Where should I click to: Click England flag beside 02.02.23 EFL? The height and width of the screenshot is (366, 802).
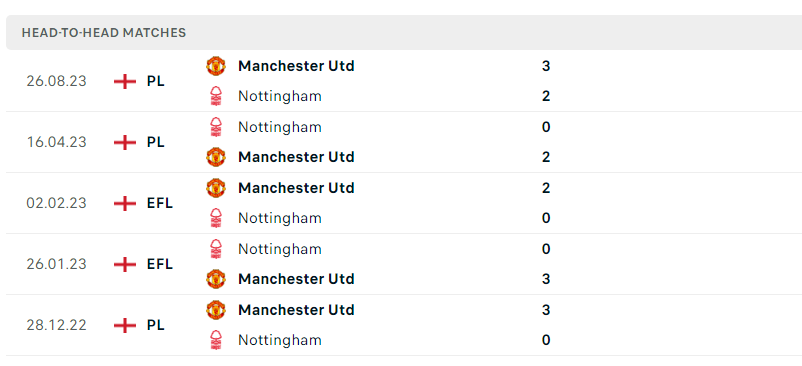pos(125,203)
